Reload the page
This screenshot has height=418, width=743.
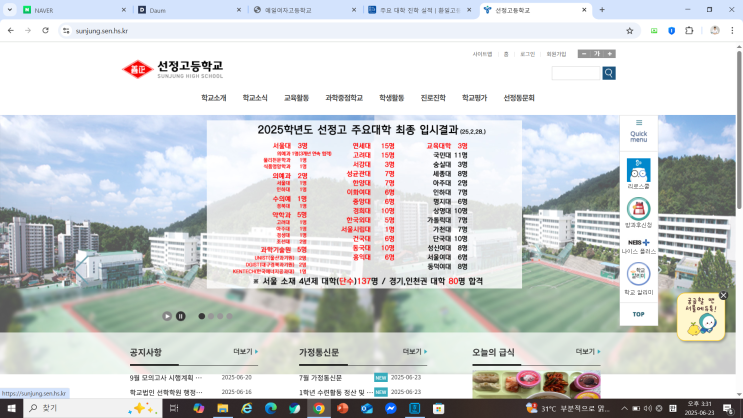pos(45,30)
